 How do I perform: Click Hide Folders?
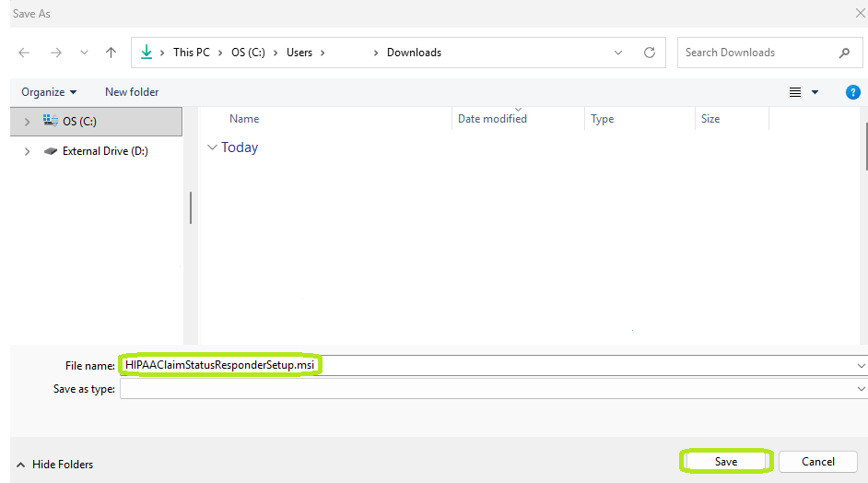tap(54, 465)
